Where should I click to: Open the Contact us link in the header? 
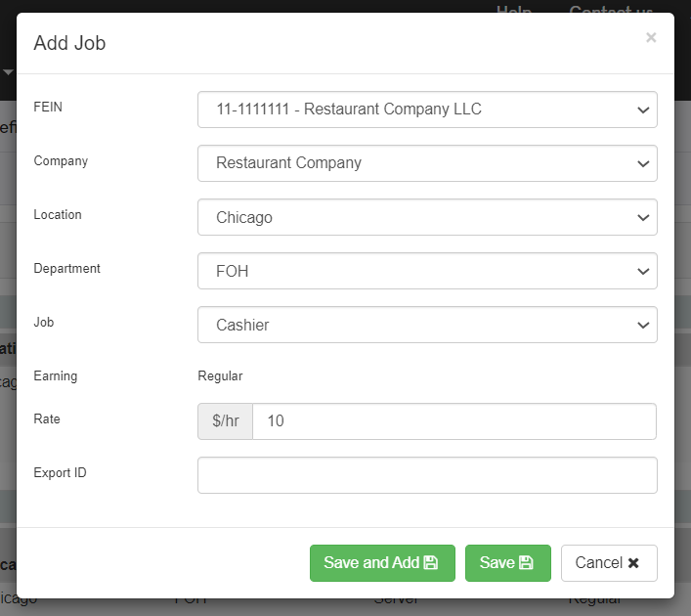pos(611,11)
